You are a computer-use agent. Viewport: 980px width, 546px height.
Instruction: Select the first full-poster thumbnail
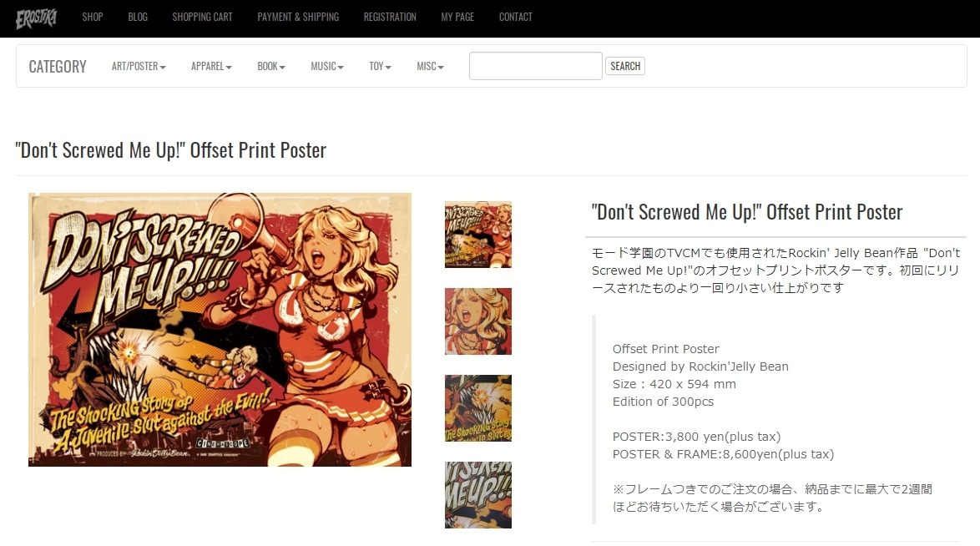478,235
